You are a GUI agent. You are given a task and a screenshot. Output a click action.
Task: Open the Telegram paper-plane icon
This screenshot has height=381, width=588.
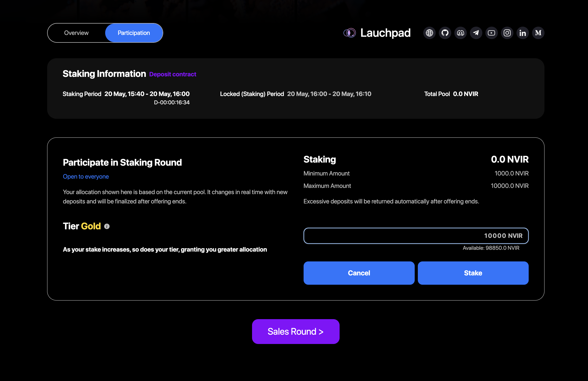(476, 33)
